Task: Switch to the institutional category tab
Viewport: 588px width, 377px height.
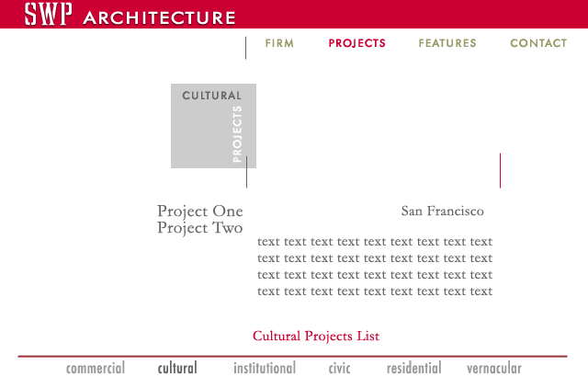Action: coord(265,368)
